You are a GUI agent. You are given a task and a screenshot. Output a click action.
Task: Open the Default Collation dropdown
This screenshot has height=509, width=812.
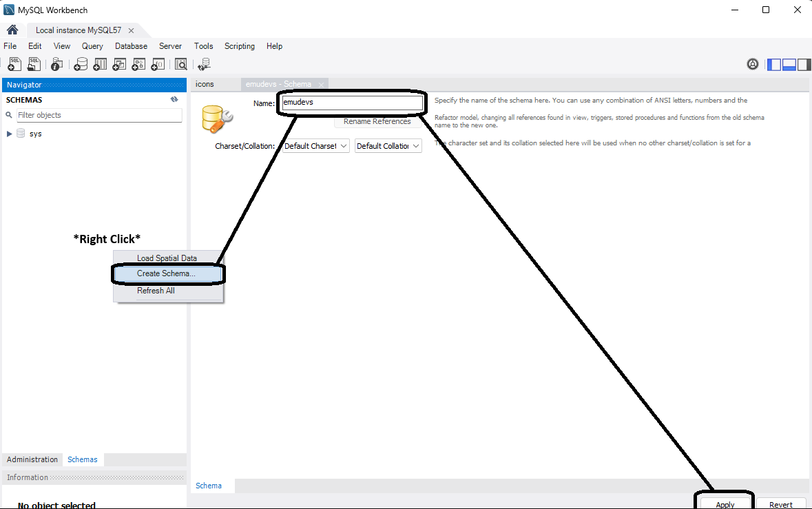pos(388,146)
